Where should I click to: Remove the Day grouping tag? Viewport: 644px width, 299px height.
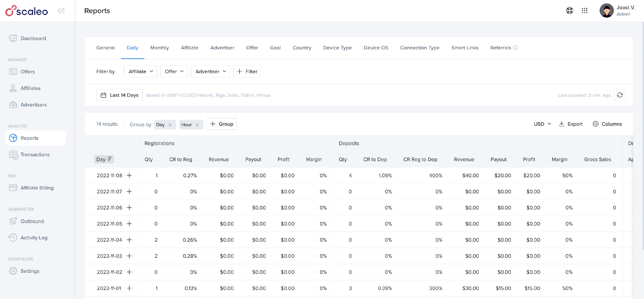(170, 124)
